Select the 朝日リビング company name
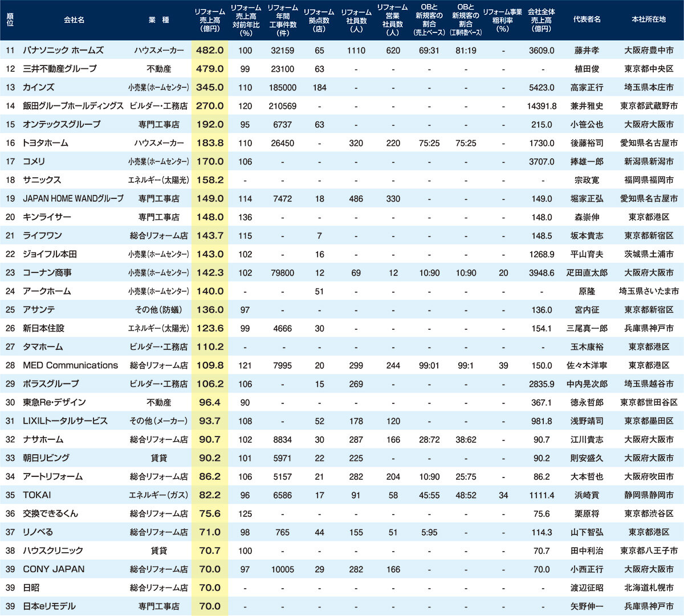This screenshot has height=616, width=684. click(x=46, y=458)
